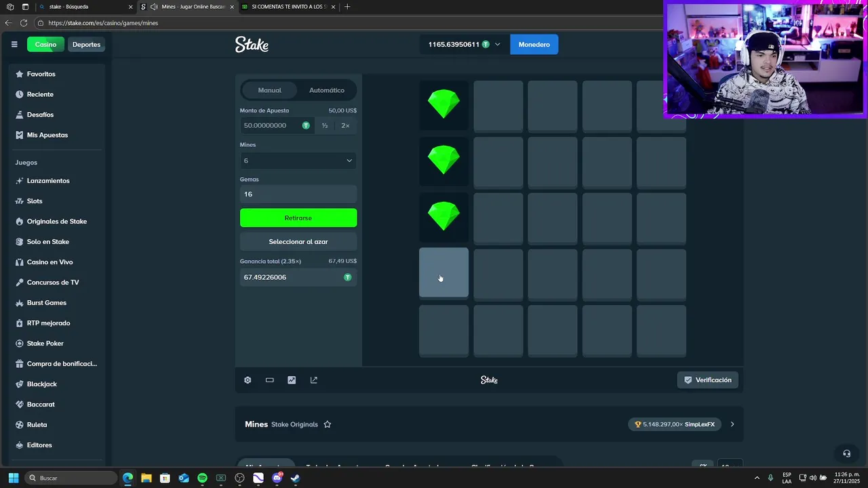Click the Solo en Stake icon
This screenshot has width=868, height=488.
(x=20, y=242)
